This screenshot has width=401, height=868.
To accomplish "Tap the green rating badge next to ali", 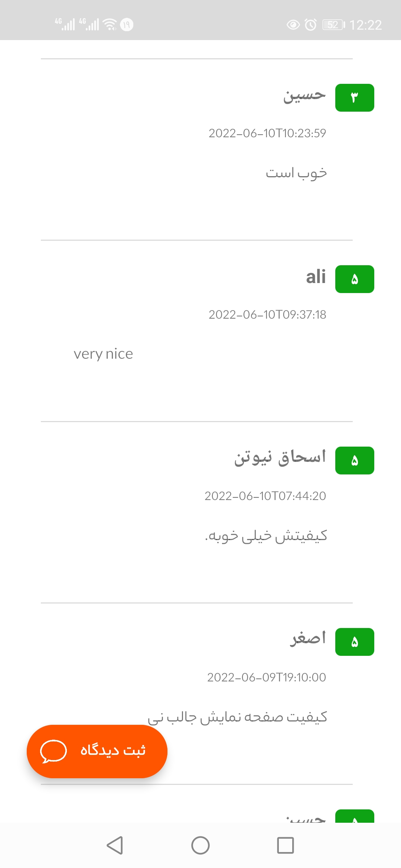I will [x=354, y=279].
